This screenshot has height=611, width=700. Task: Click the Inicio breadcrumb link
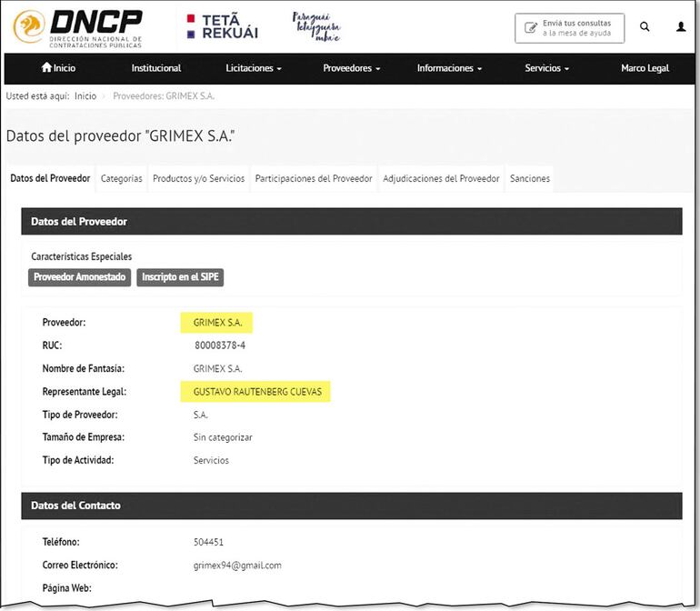pos(85,96)
